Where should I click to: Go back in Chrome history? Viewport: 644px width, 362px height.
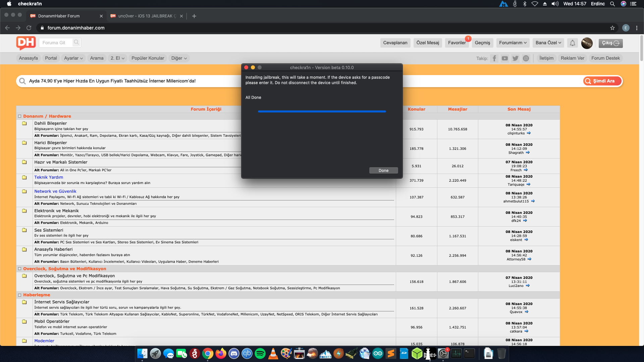(x=7, y=28)
